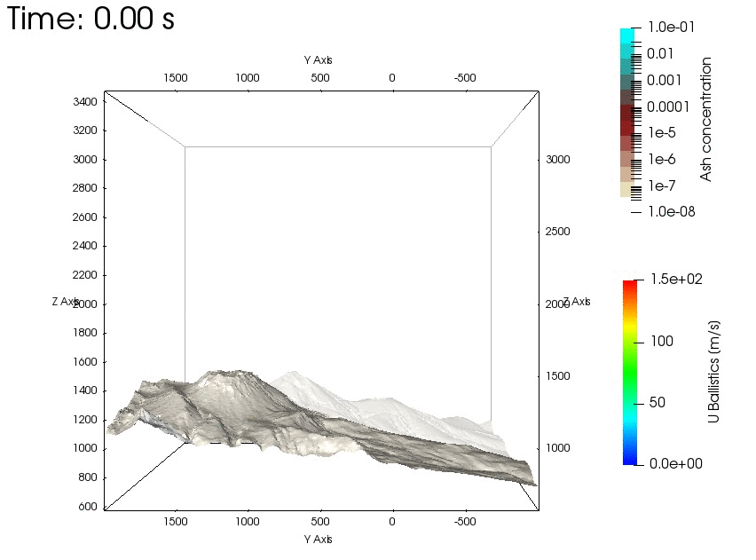
Task: Click the 1.0e-01 legend label
Action: pyautogui.click(x=671, y=27)
